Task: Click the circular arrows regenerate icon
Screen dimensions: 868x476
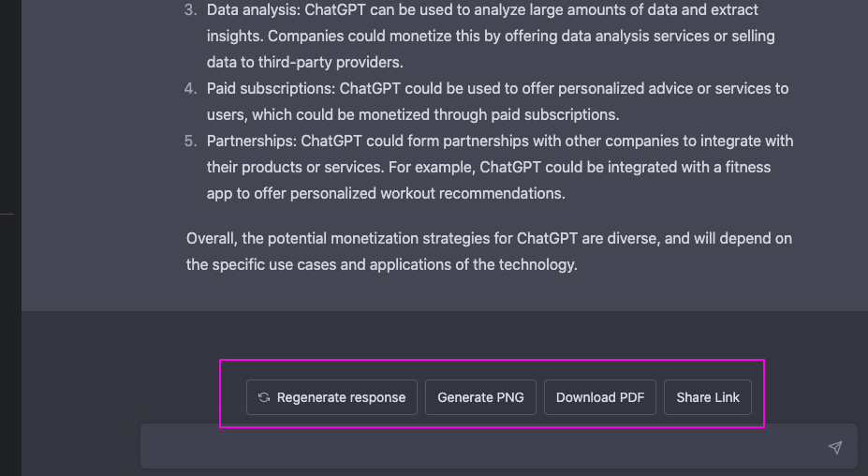Action: click(x=264, y=397)
